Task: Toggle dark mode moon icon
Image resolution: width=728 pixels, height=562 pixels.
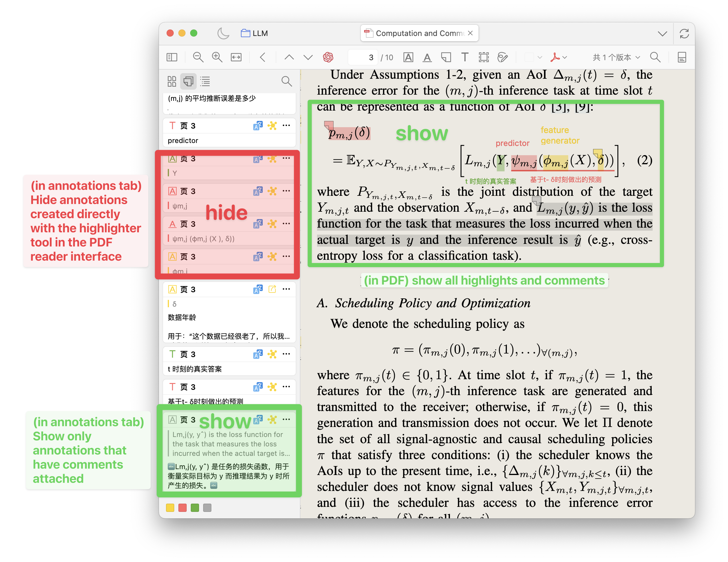Action: tap(223, 33)
